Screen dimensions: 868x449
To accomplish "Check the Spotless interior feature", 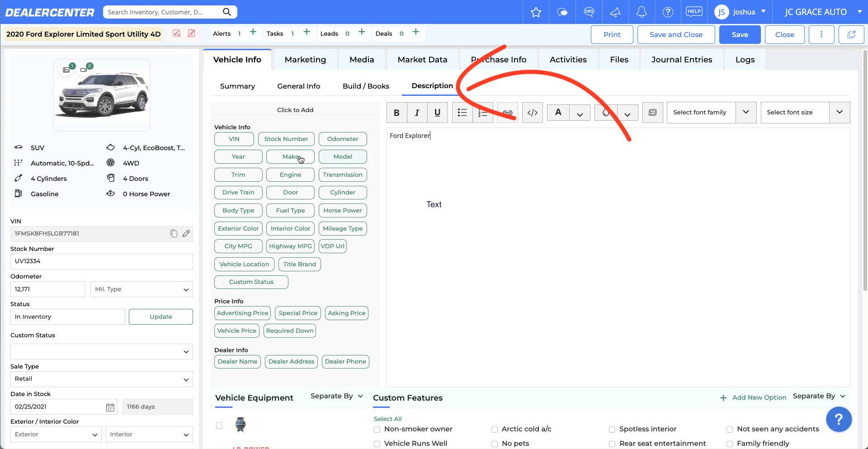I will [612, 430].
